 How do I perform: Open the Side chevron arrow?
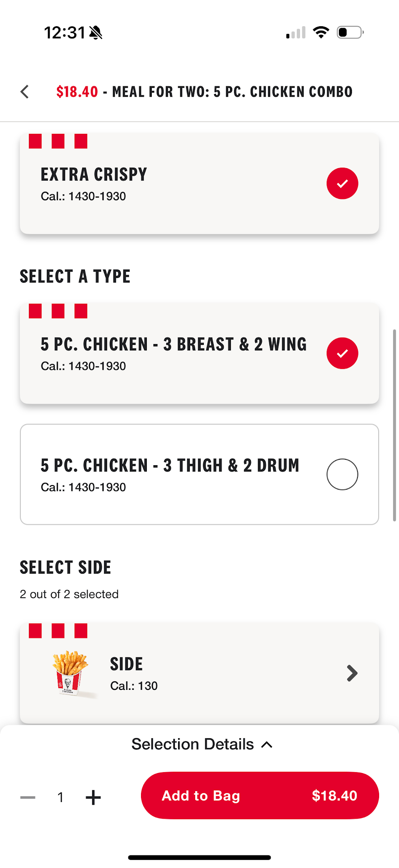[x=352, y=673]
